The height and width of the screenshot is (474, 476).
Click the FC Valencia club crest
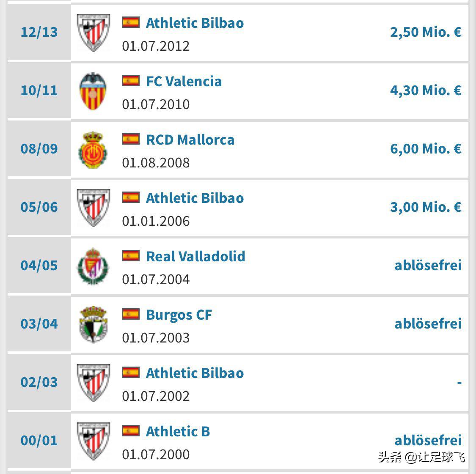pos(93,91)
